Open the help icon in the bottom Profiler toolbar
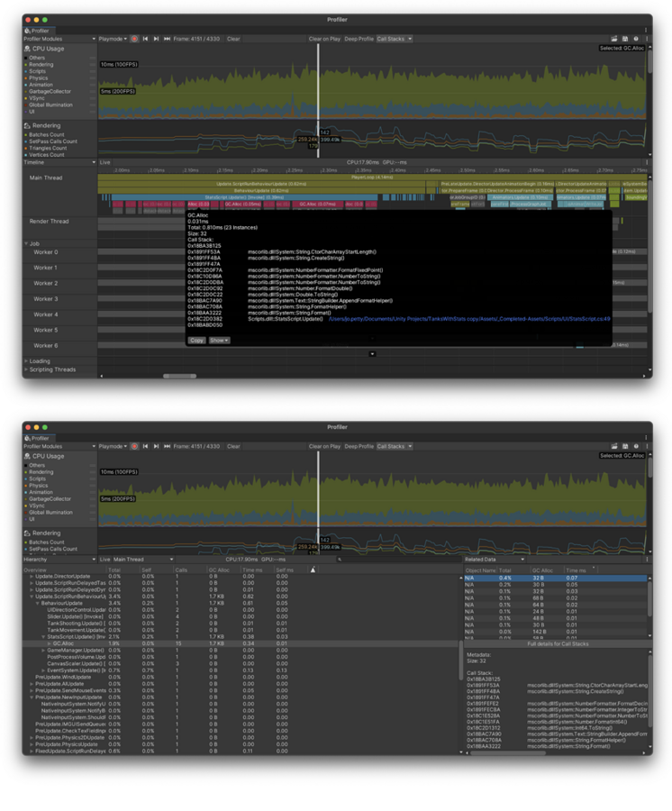Screen dimensions: 672x811 (x=636, y=446)
